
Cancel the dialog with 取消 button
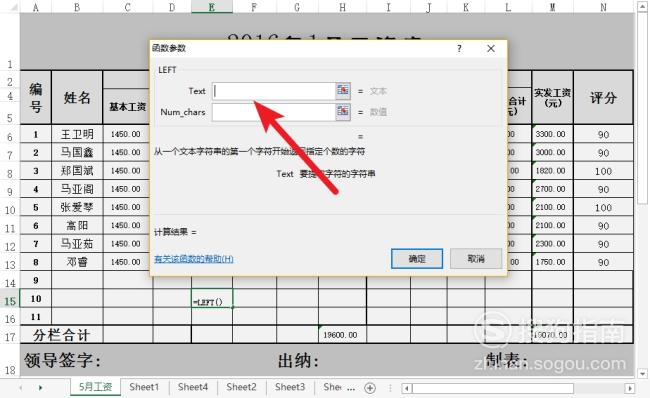pyautogui.click(x=476, y=259)
